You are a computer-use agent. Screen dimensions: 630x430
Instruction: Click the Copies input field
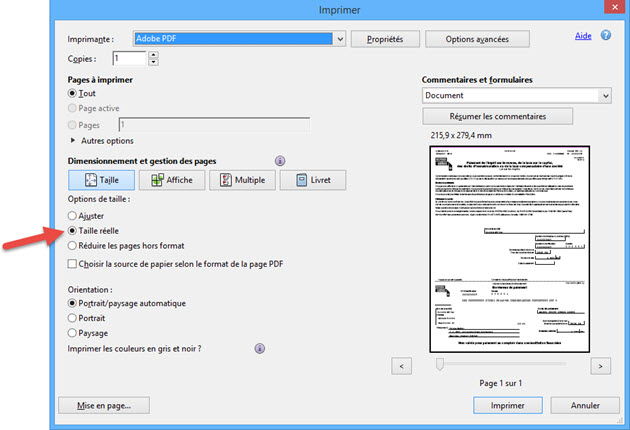129,58
